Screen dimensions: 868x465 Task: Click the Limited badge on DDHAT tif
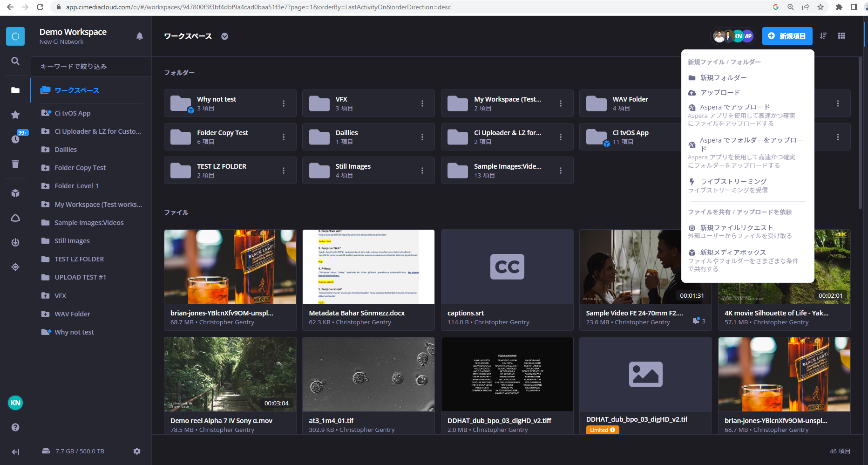pos(603,430)
